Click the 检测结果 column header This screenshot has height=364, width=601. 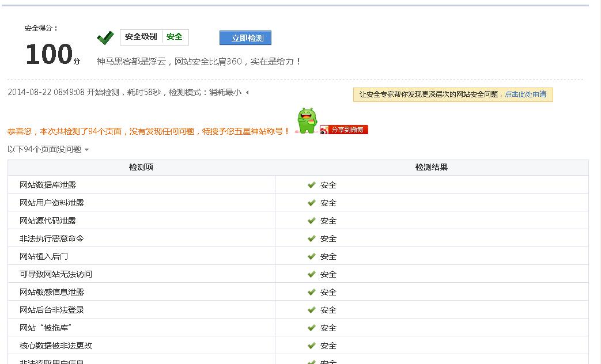[431, 167]
